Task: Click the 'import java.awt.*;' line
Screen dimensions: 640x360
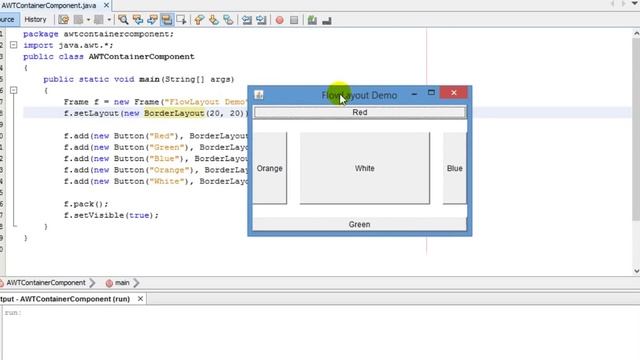Action: coord(68,45)
